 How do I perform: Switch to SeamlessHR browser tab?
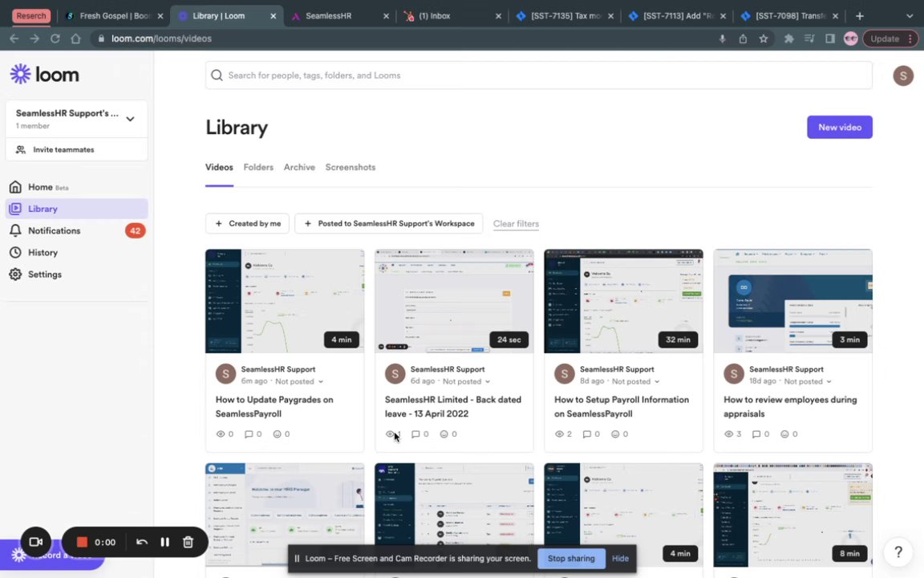click(x=338, y=16)
